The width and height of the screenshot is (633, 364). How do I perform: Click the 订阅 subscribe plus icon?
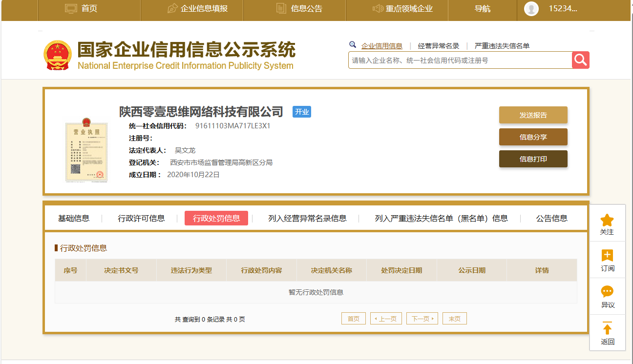607,256
